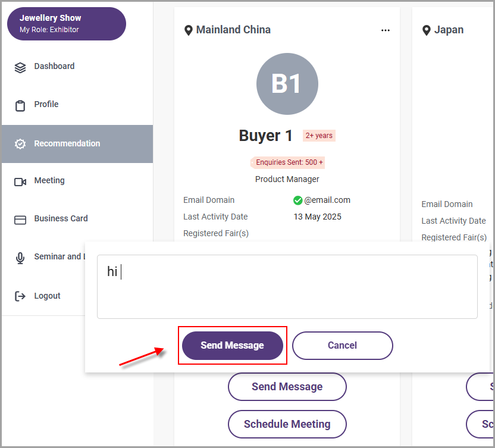Click the Logout arrow icon
The image size is (495, 448).
tap(20, 296)
